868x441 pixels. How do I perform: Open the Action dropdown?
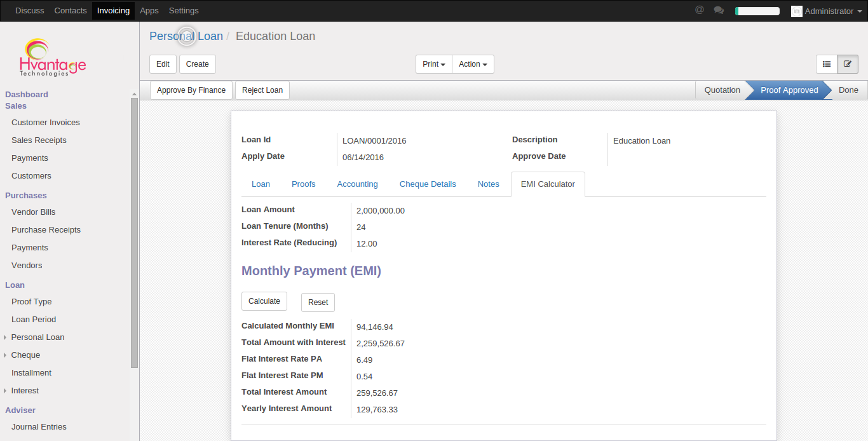(473, 64)
